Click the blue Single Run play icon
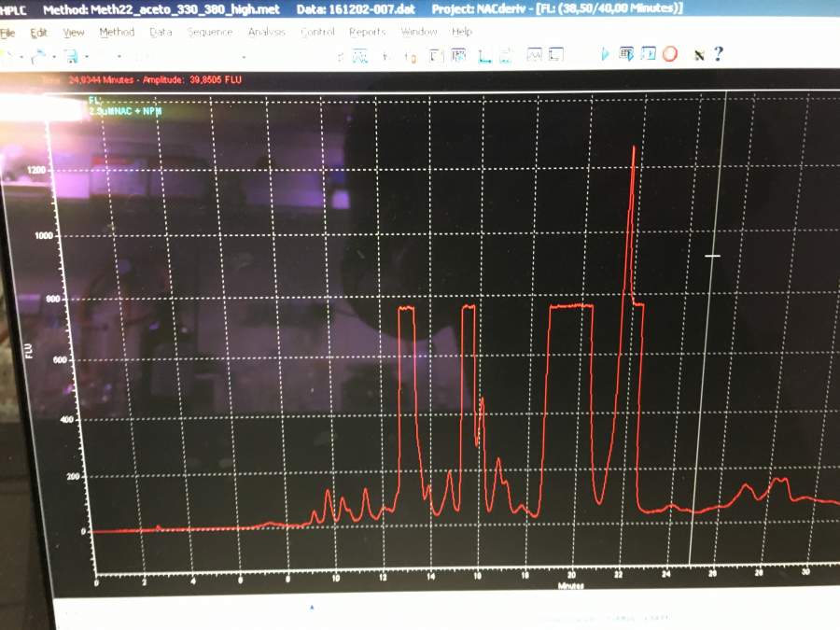This screenshot has height=630, width=840. (x=606, y=54)
